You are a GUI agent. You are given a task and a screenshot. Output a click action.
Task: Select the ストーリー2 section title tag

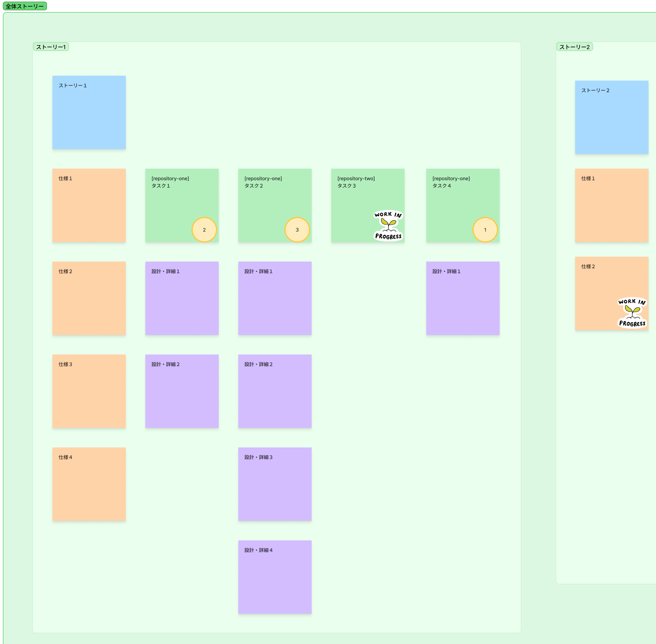click(574, 47)
